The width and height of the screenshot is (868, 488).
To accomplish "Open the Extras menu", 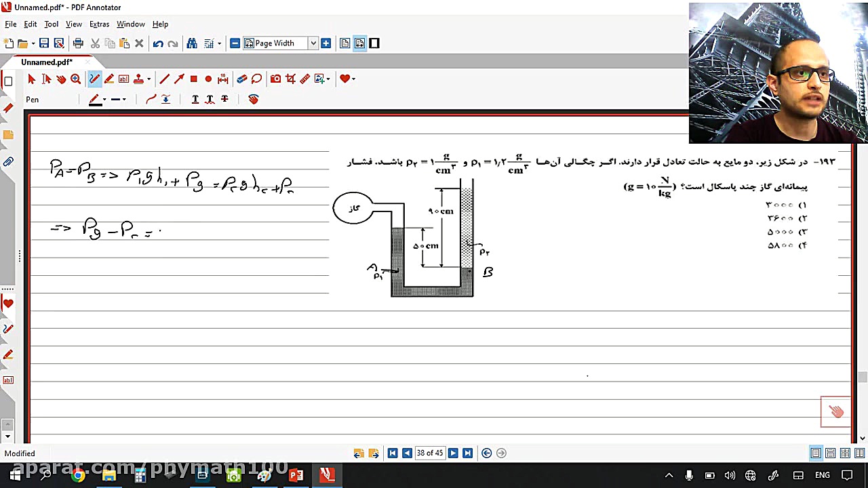I will click(x=99, y=24).
